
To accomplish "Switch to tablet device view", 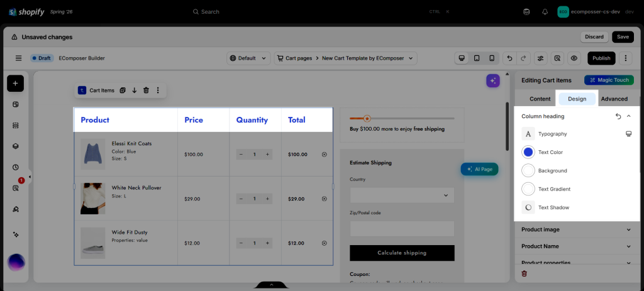I will [x=477, y=58].
